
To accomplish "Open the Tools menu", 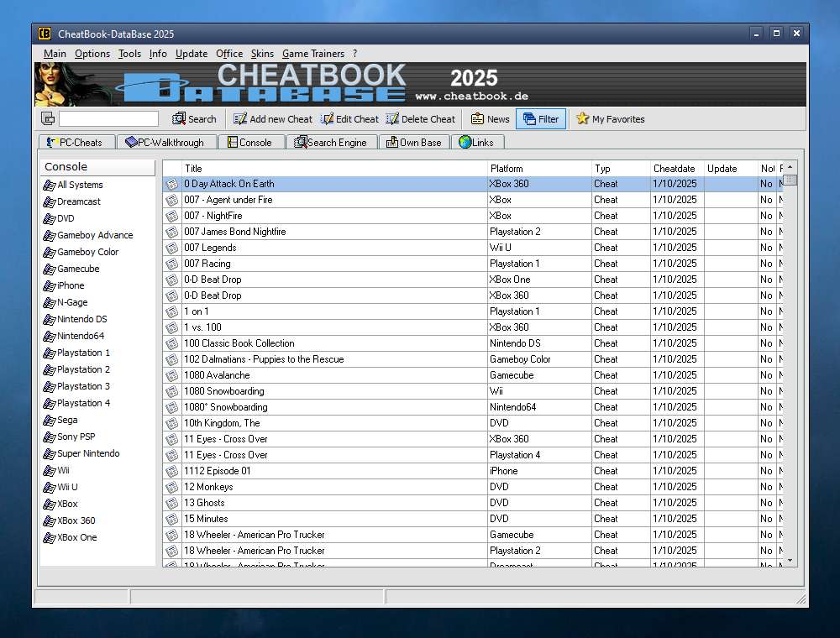I will tap(129, 54).
